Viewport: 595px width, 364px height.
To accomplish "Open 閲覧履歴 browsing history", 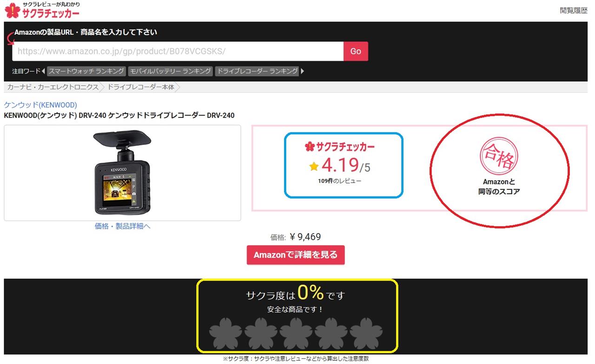I will (x=574, y=11).
